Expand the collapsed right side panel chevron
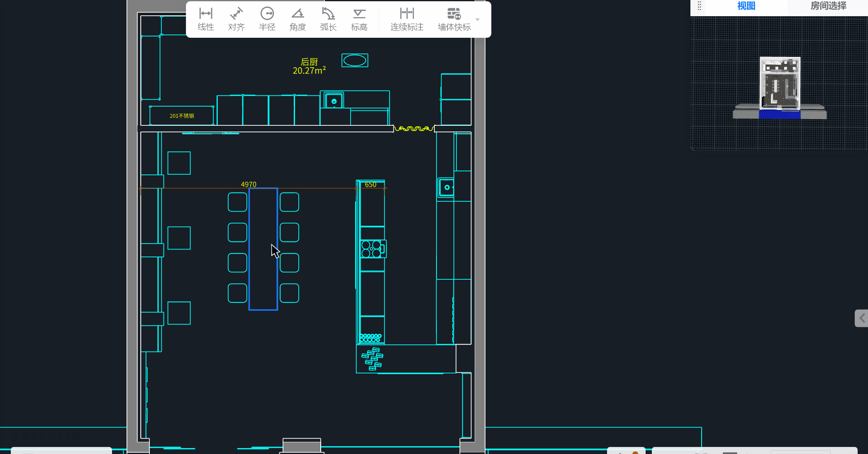Image resolution: width=868 pixels, height=454 pixels. (862, 318)
